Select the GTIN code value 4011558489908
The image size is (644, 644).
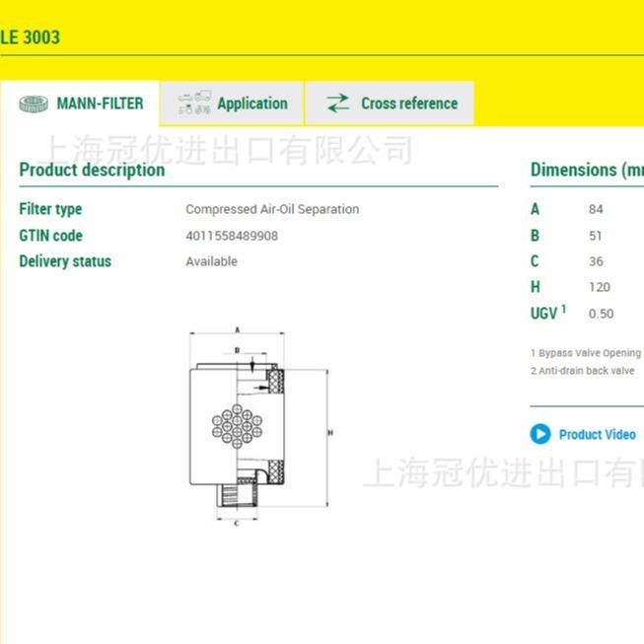pyautogui.click(x=232, y=236)
